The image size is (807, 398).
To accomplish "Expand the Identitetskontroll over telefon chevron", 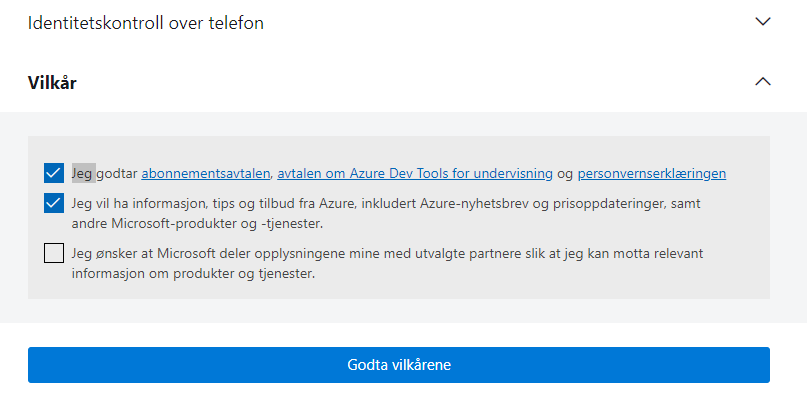I will [x=762, y=22].
